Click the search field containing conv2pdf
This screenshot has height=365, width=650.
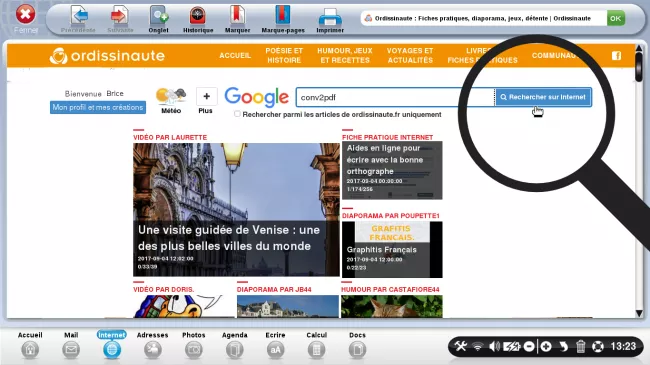(395, 97)
